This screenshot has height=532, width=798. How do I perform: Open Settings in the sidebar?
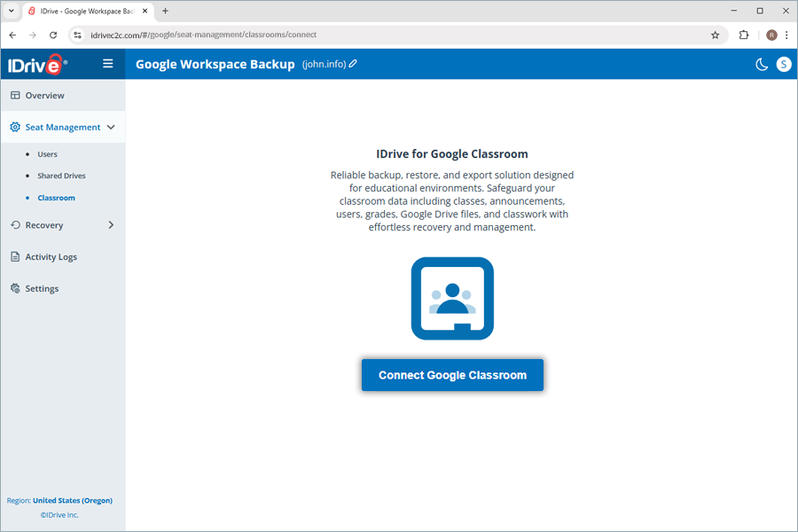[42, 289]
